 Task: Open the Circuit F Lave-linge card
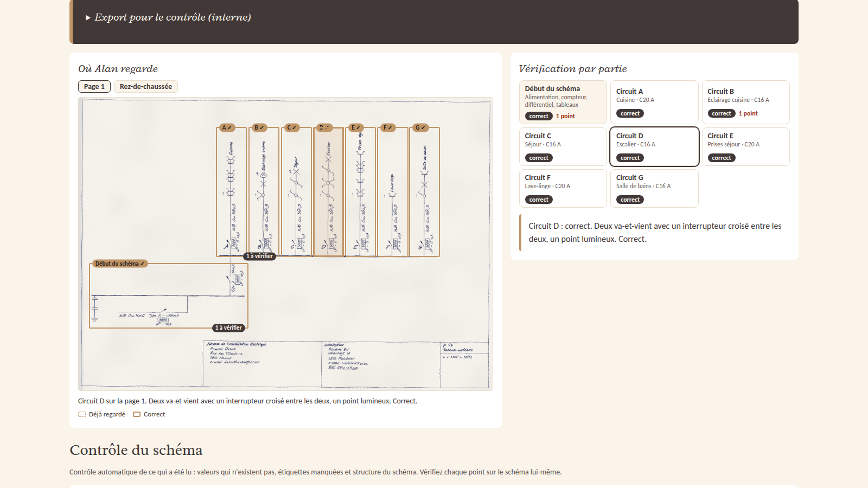[x=563, y=188]
